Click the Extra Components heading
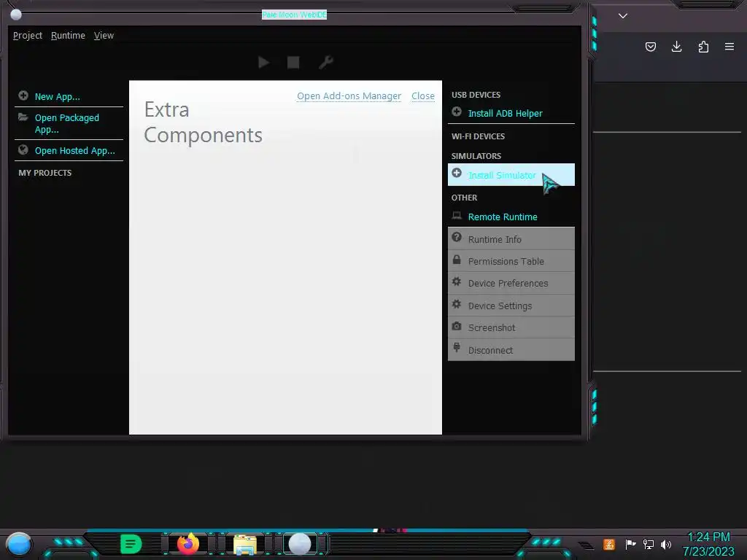Viewport: 747px width, 560px height. tap(203, 122)
